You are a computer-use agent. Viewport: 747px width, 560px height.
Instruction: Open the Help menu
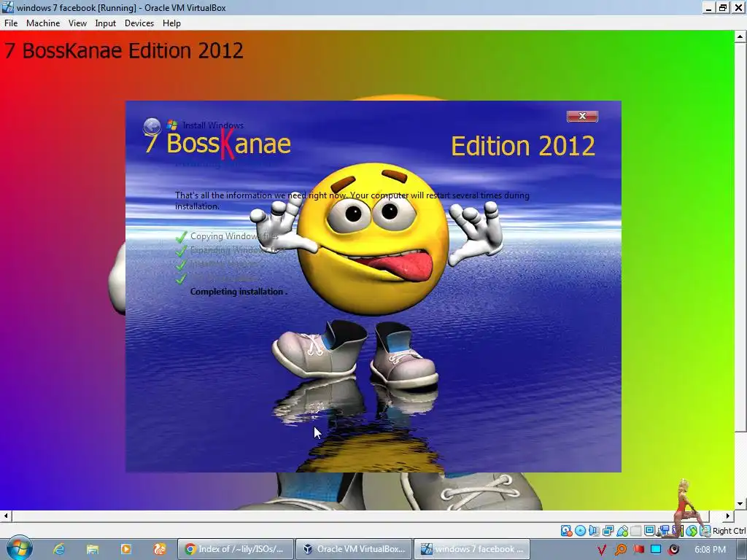[x=171, y=23]
